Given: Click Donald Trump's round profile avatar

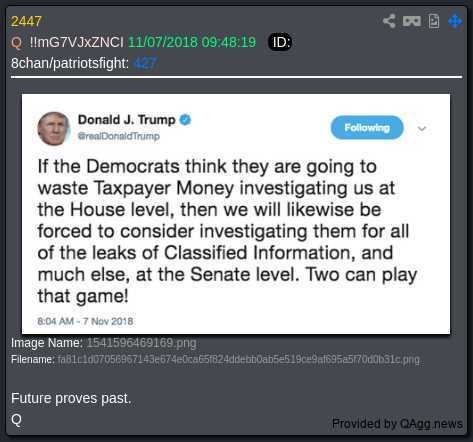Looking at the screenshot, I should point(54,129).
